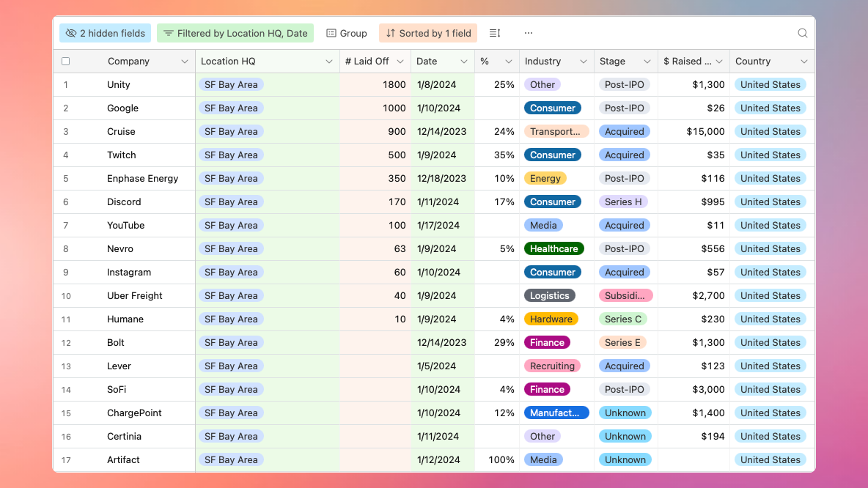Click the Post-IPO stage tag for Nevro

click(x=625, y=249)
